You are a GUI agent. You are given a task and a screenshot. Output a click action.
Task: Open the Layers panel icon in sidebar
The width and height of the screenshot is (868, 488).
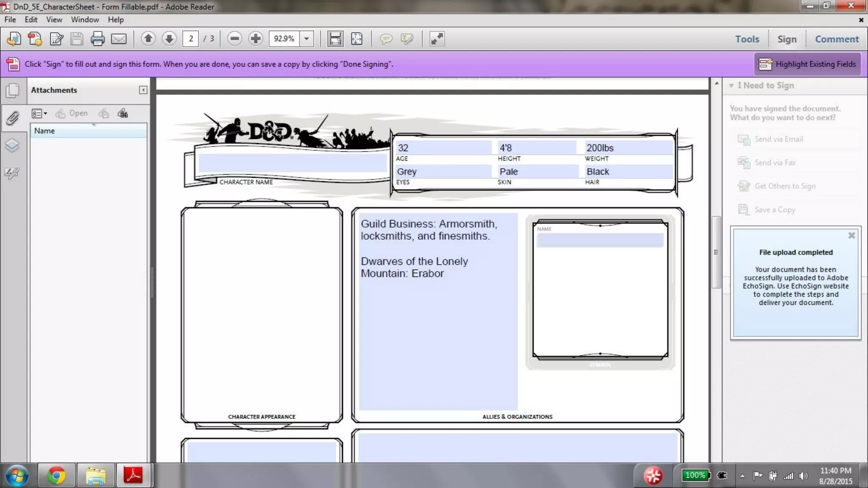click(12, 145)
